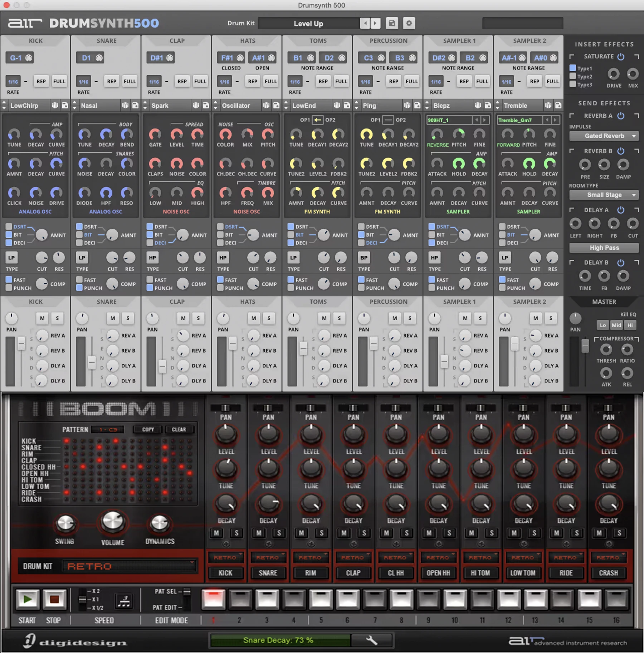Toggle kick DSRT checkbox
This screenshot has width=644, height=653.
coord(9,226)
